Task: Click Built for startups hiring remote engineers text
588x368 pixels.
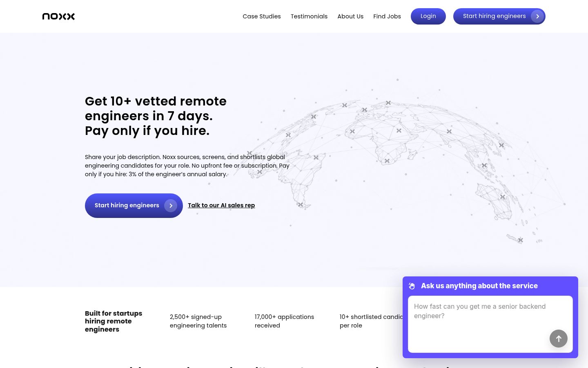Action: [x=114, y=321]
